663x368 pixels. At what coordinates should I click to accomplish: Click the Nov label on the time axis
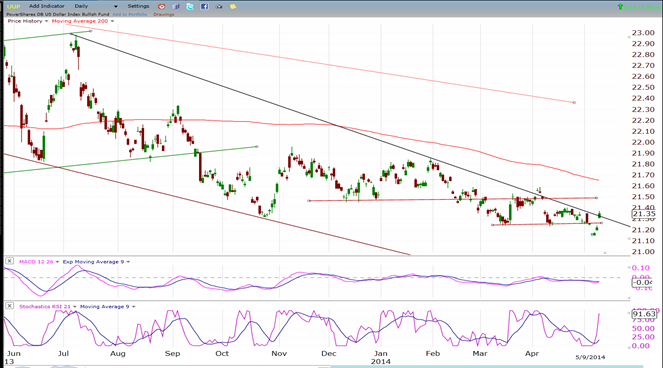pos(279,353)
